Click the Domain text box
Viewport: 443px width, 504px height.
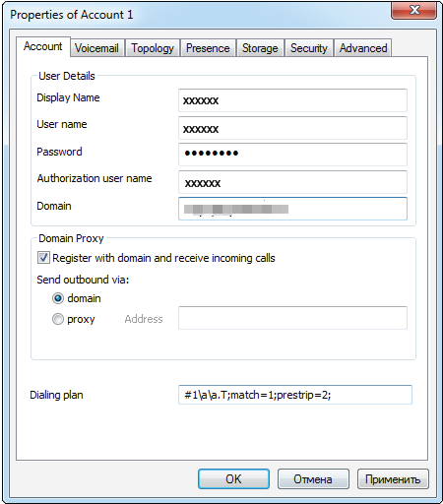tap(292, 209)
